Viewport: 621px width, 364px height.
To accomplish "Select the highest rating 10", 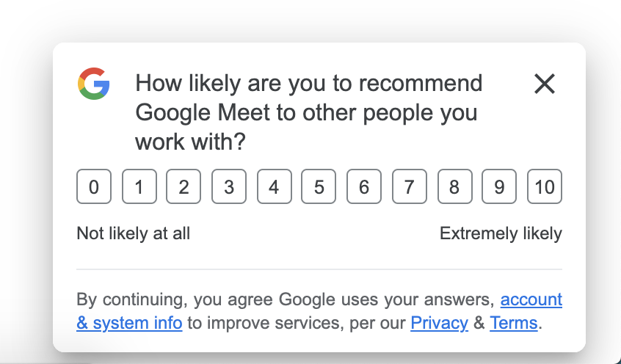I will point(545,186).
